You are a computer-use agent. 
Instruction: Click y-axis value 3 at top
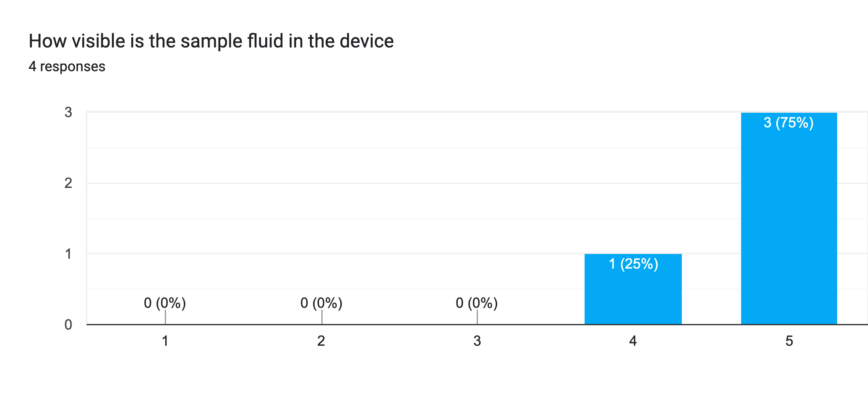68,113
